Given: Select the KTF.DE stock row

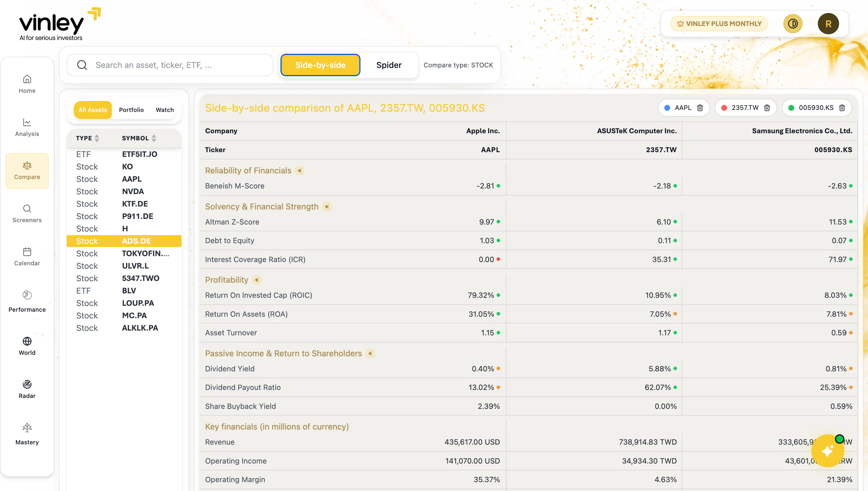Looking at the screenshot, I should (124, 204).
